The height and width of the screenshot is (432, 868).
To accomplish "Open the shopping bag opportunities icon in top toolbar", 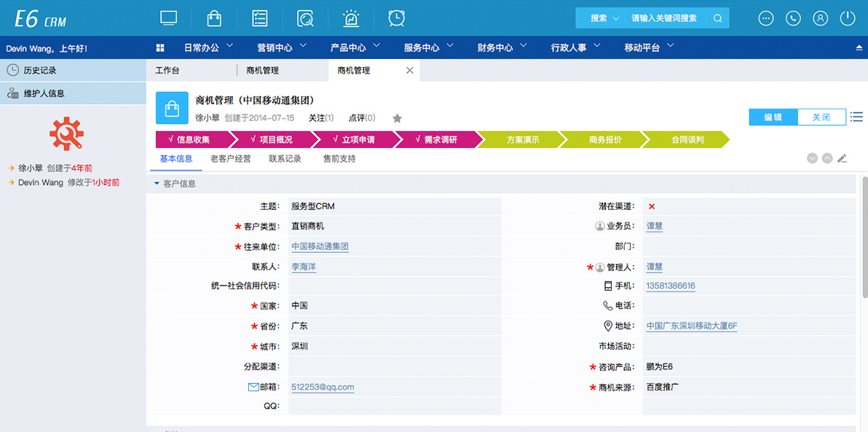I will [x=214, y=17].
